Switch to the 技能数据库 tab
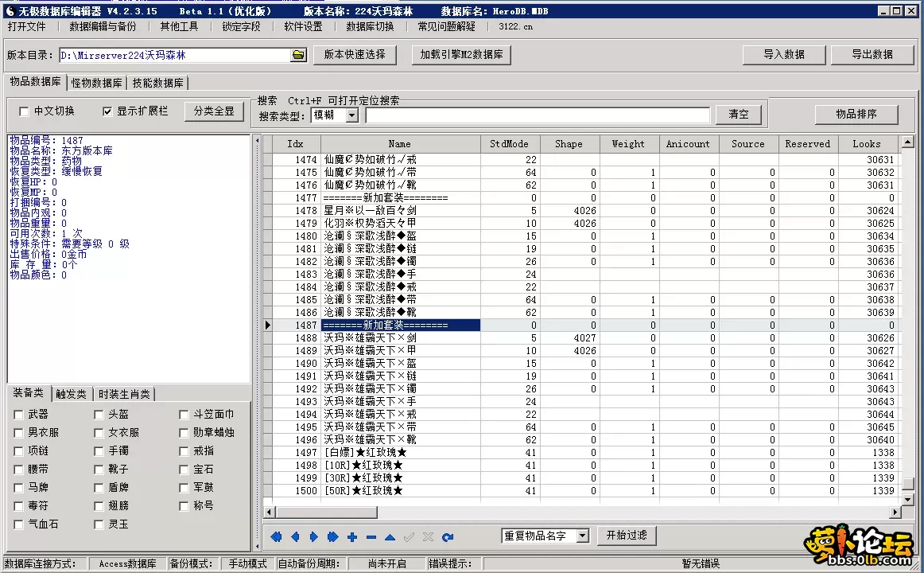Screen dimensions: 924x573 [x=158, y=83]
